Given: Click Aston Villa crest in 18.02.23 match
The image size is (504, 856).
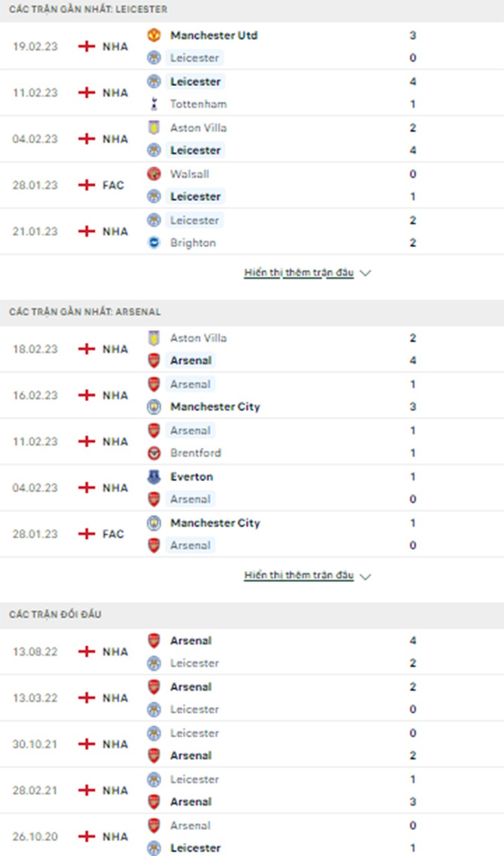Looking at the screenshot, I should coord(154,338).
